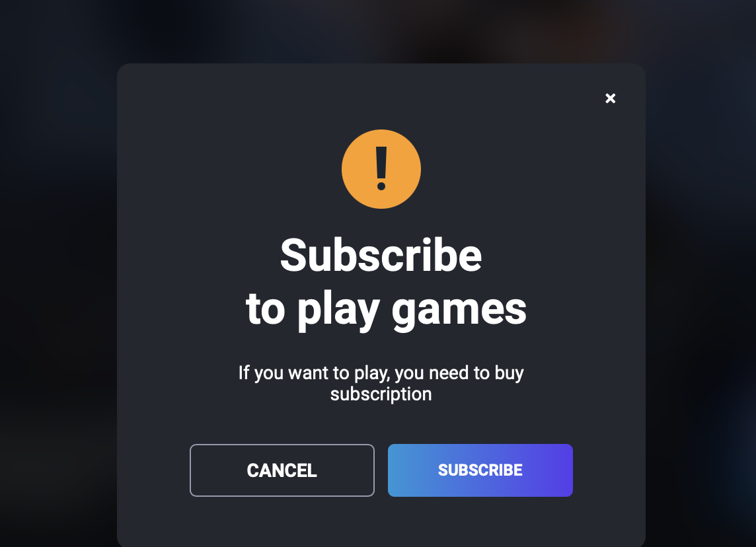The width and height of the screenshot is (756, 547).
Task: Click the dark backdrop above the dialog
Action: 381,31
